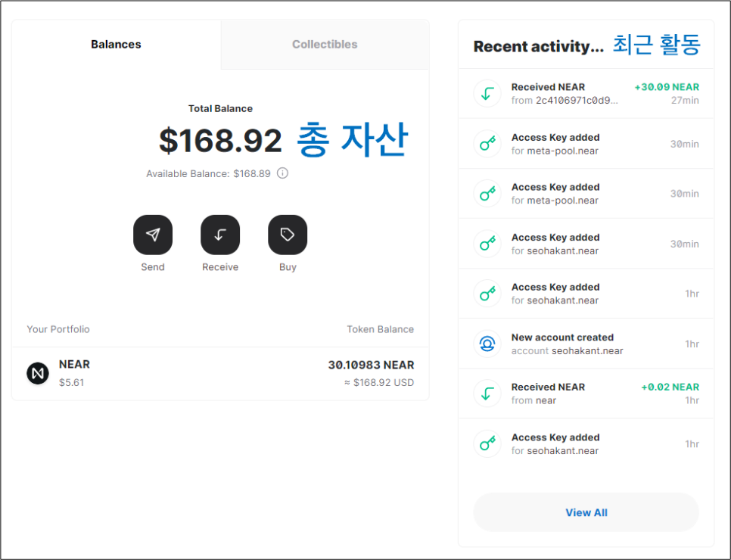The height and width of the screenshot is (560, 731).
Task: Click the New account created icon
Action: [x=487, y=344]
